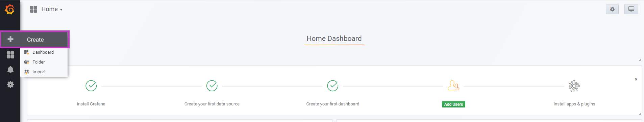Open the Alerting bell icon
Screen dimensions: 644x122
click(x=10, y=70)
